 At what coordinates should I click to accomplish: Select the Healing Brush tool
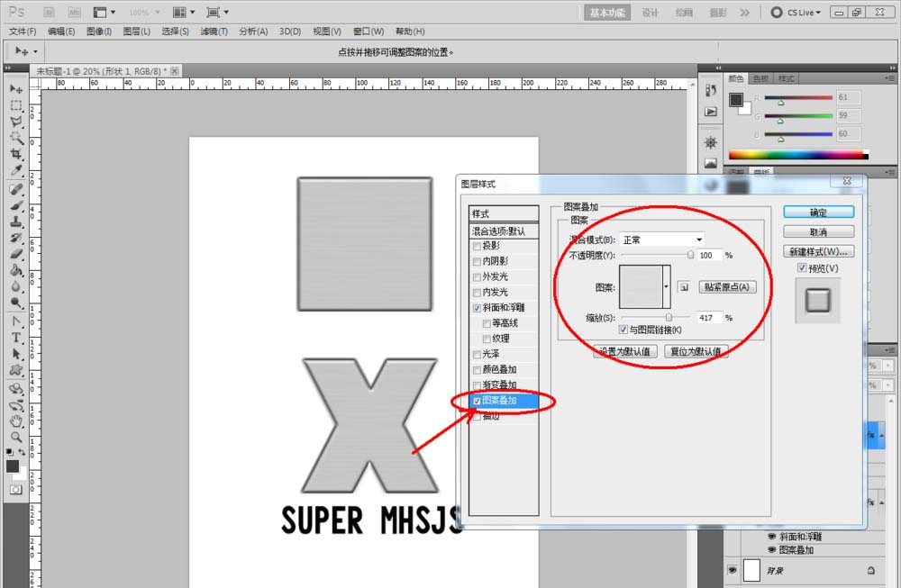[16, 189]
